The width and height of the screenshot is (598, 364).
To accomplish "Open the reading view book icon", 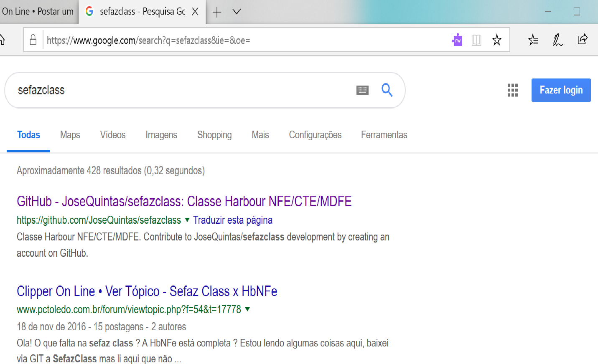I will [476, 40].
